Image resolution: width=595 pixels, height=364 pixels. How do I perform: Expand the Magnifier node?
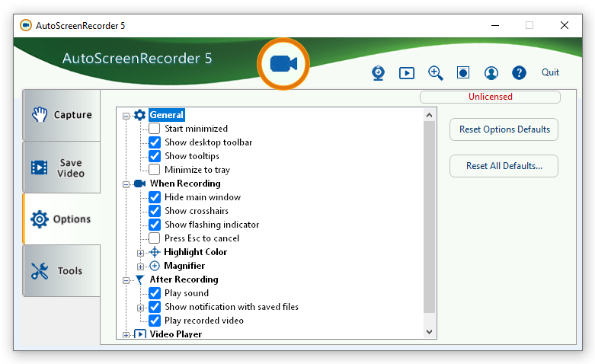pyautogui.click(x=140, y=267)
